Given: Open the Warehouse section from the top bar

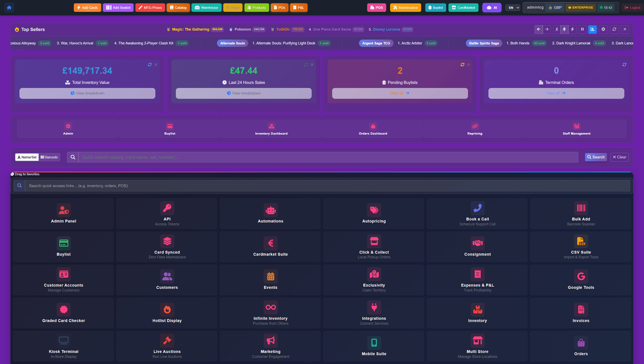Looking at the screenshot, I should coord(206,7).
